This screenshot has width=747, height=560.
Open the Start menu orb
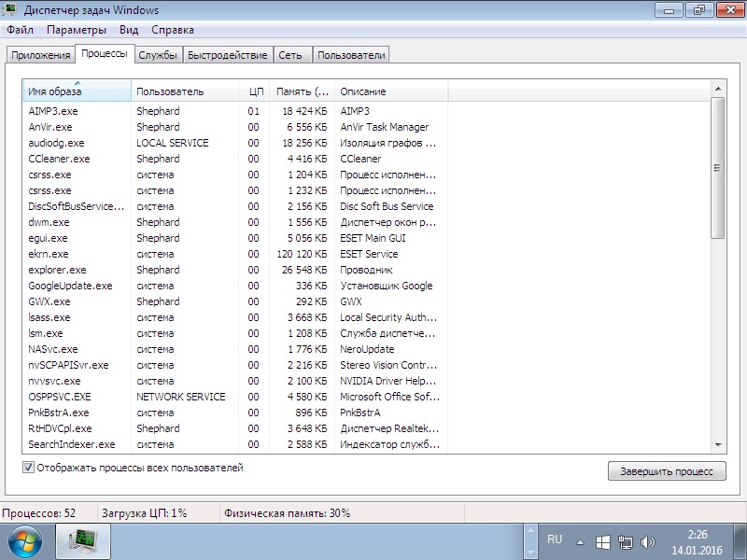click(25, 542)
